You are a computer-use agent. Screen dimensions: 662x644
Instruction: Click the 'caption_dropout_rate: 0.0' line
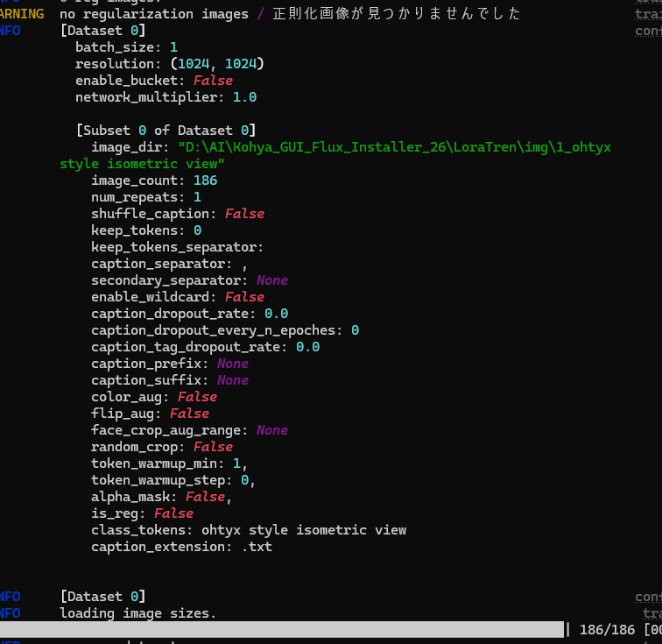coord(189,314)
